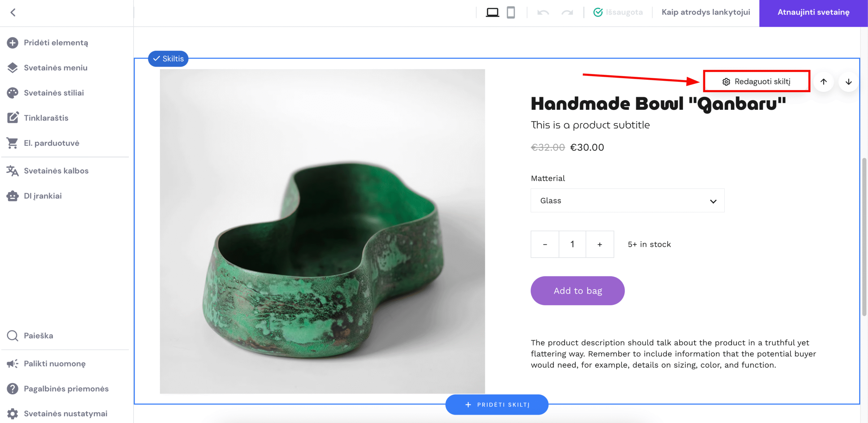
Task: Click the Add to bag button
Action: (577, 291)
